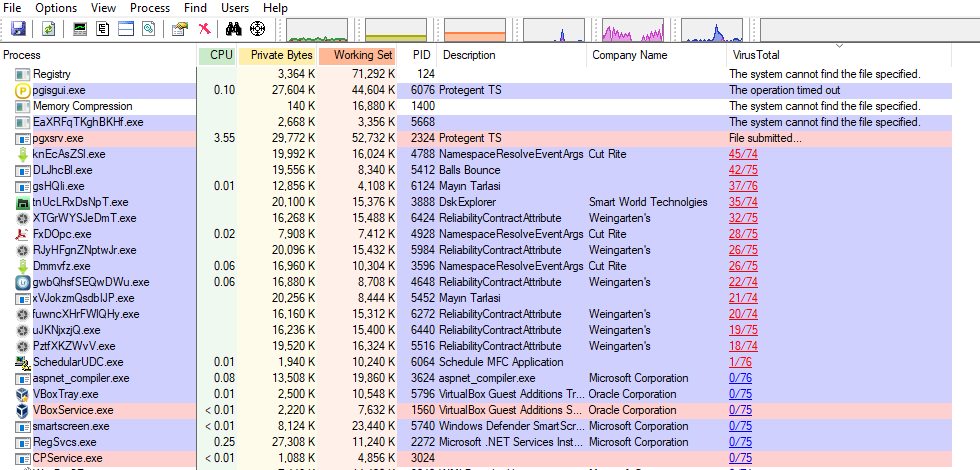Viewport: 980px width, 470px height.
Task: Click 'Smart World Technolgies' company cell
Action: tap(648, 202)
